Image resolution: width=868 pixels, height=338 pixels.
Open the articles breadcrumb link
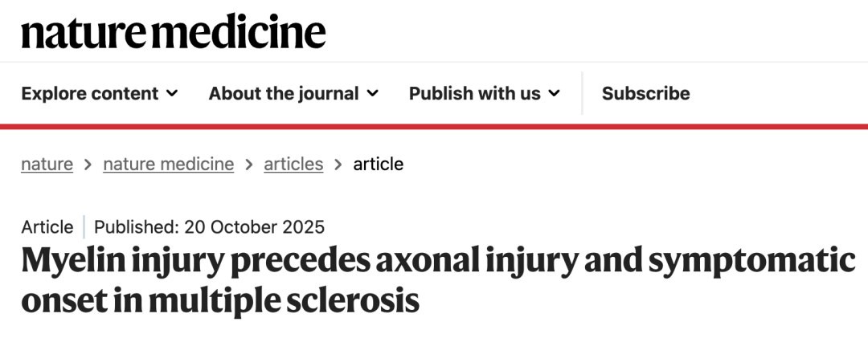[293, 164]
